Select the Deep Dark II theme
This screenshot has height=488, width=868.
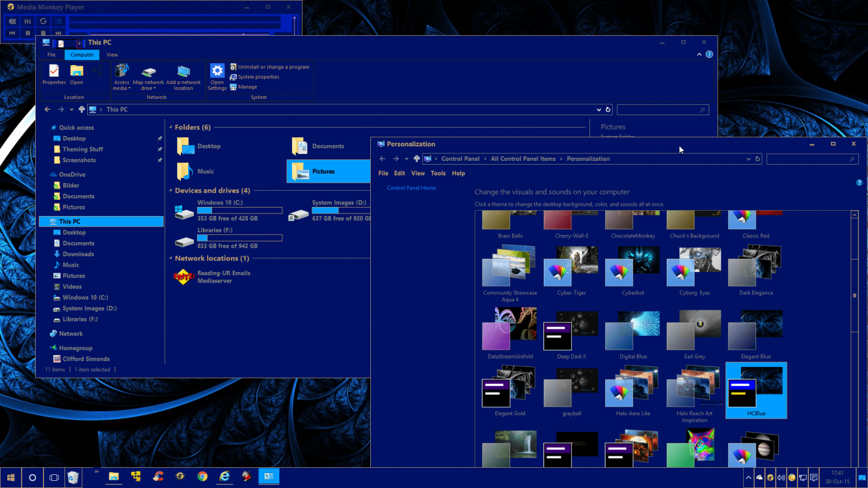571,334
